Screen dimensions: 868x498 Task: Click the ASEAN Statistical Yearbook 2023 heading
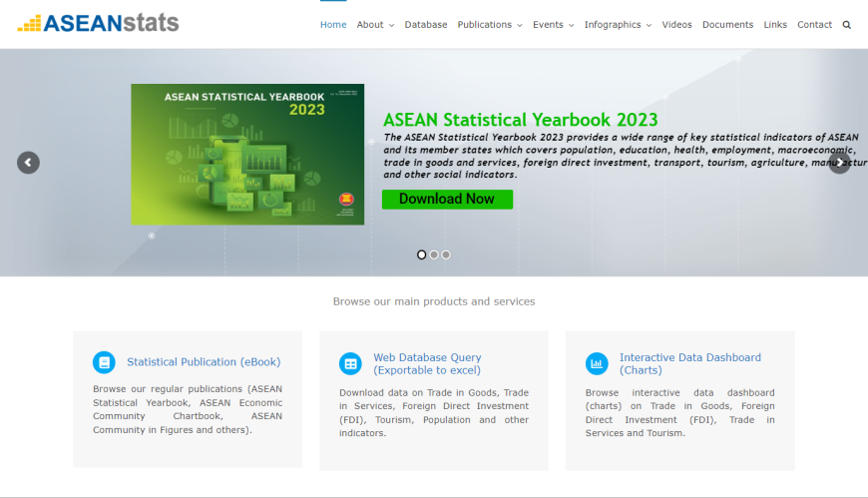tap(521, 120)
